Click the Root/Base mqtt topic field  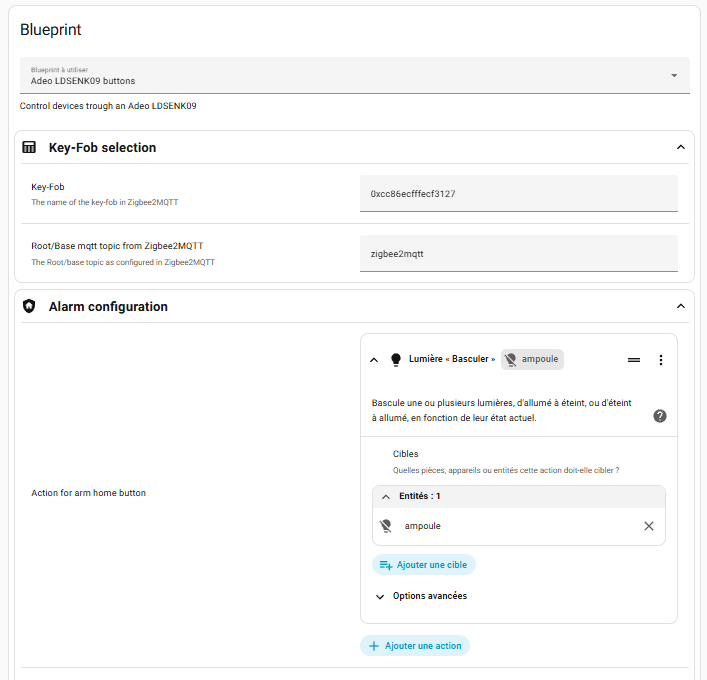pos(518,254)
